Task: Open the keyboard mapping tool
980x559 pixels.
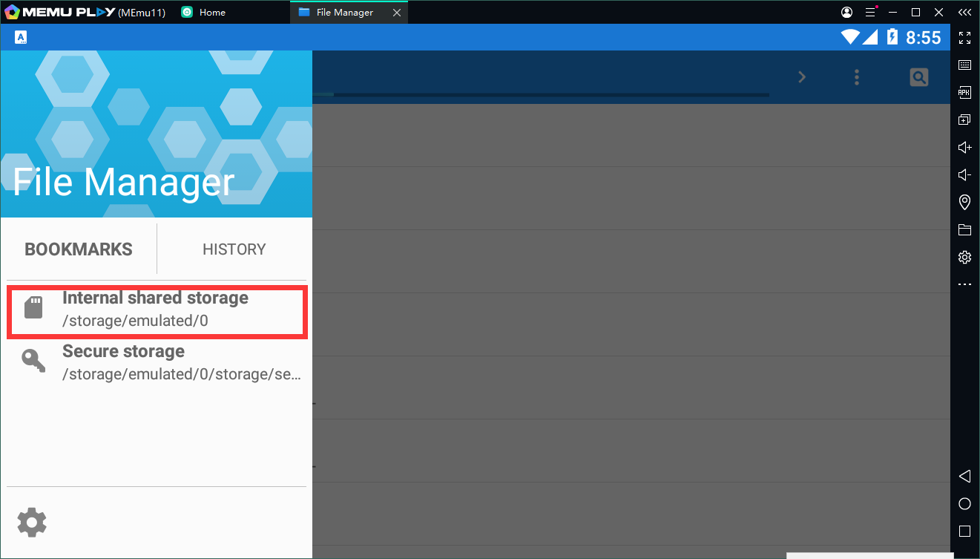Action: click(x=964, y=65)
